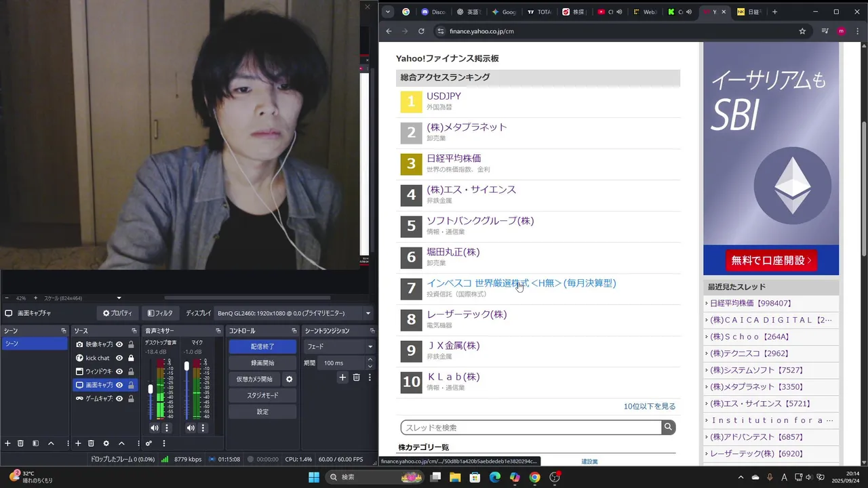Open selected source properties gear
The image size is (868, 488).
106,443
